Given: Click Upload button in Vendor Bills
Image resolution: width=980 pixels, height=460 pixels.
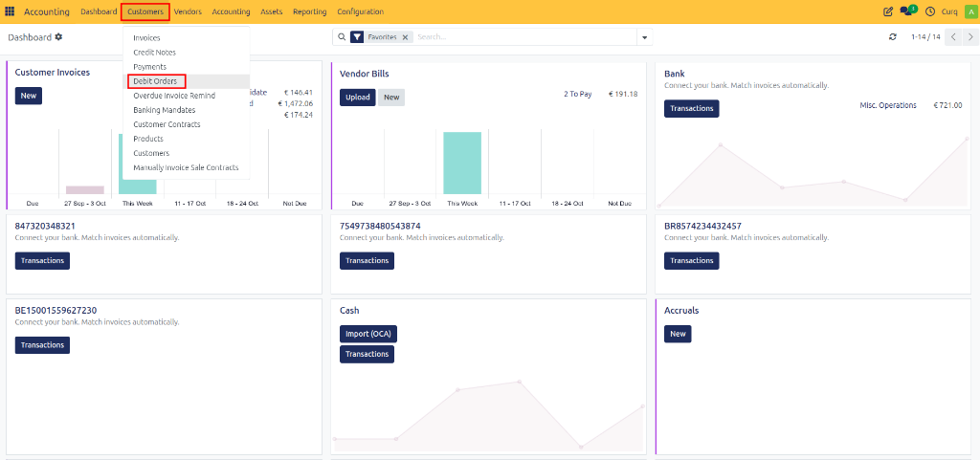Looking at the screenshot, I should [358, 98].
